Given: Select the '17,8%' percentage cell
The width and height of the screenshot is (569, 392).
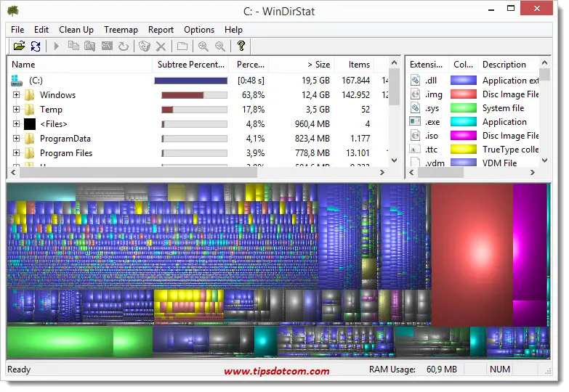Looking at the screenshot, I should [254, 110].
